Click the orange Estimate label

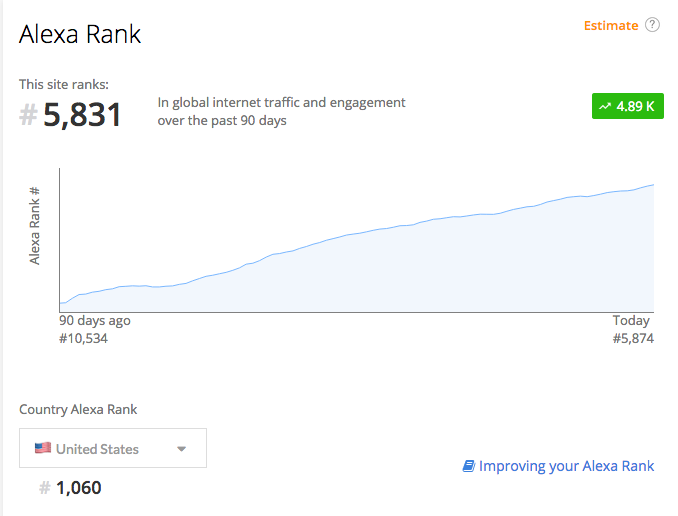click(611, 26)
